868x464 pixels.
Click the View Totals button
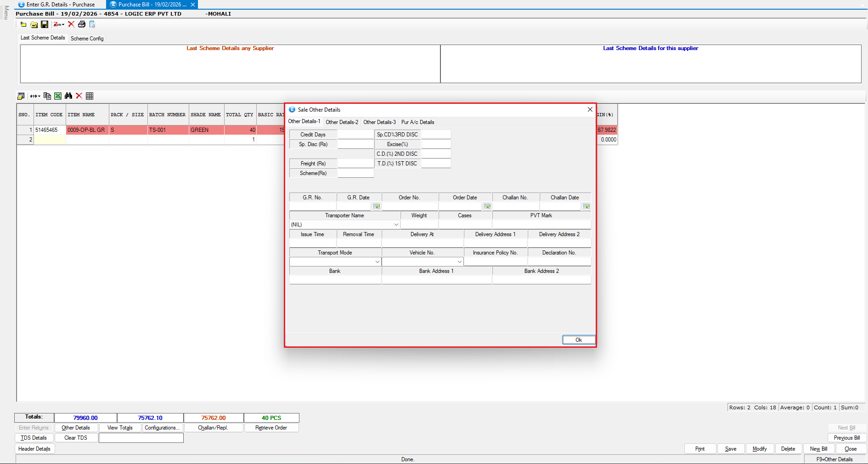[120, 428]
